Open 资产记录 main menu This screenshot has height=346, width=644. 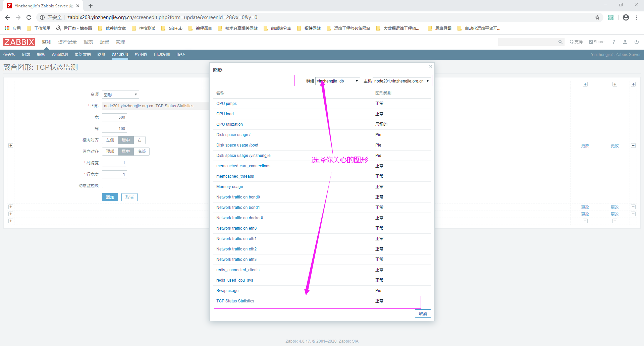(67, 42)
